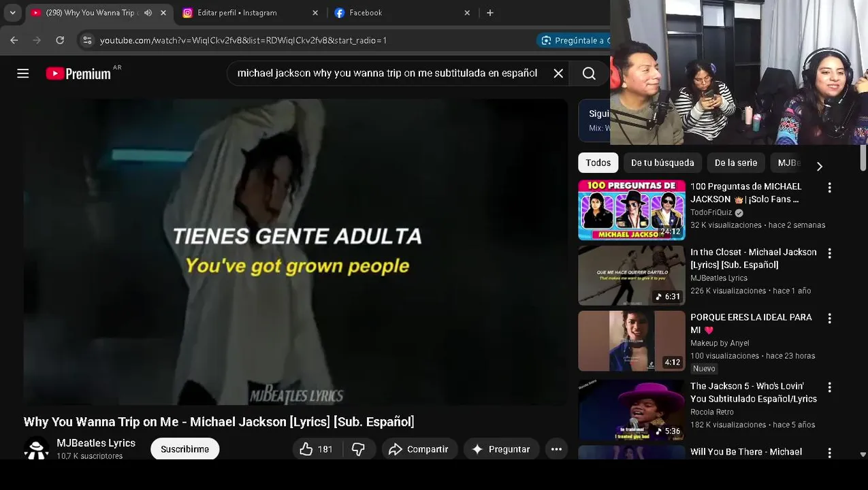868x490 pixels.
Task: Open In the Closet video title
Action: point(753,259)
